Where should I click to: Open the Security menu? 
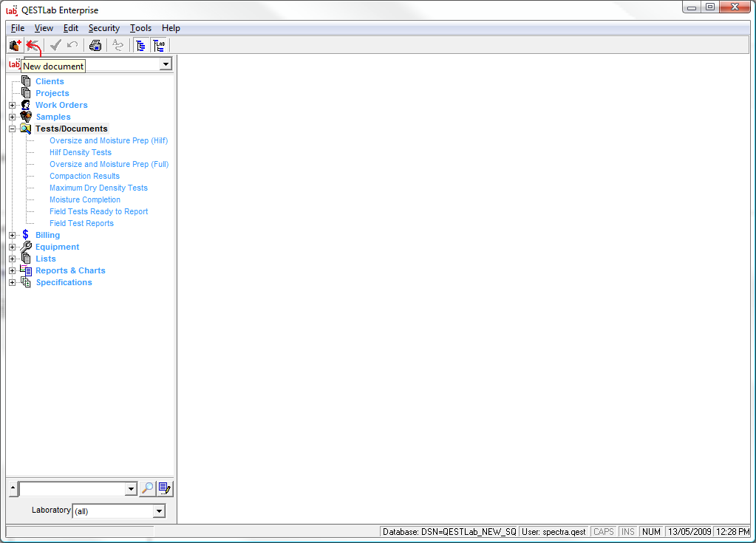coord(103,28)
